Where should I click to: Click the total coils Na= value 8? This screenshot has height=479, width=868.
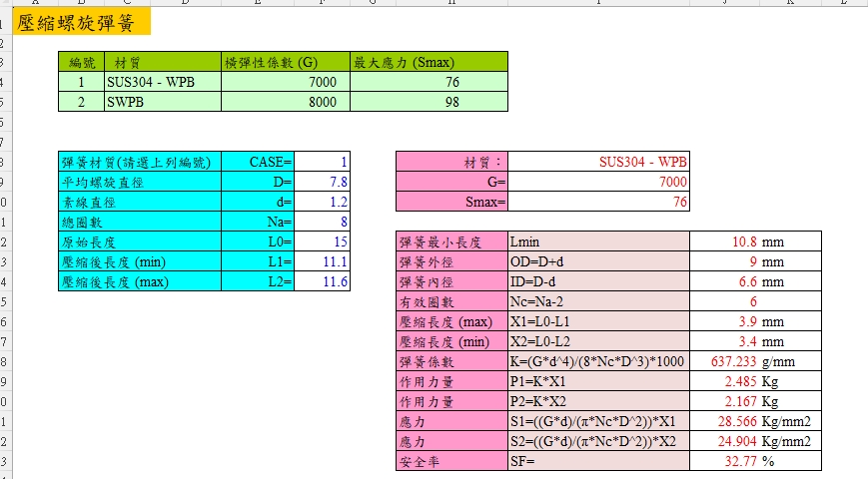pos(324,222)
